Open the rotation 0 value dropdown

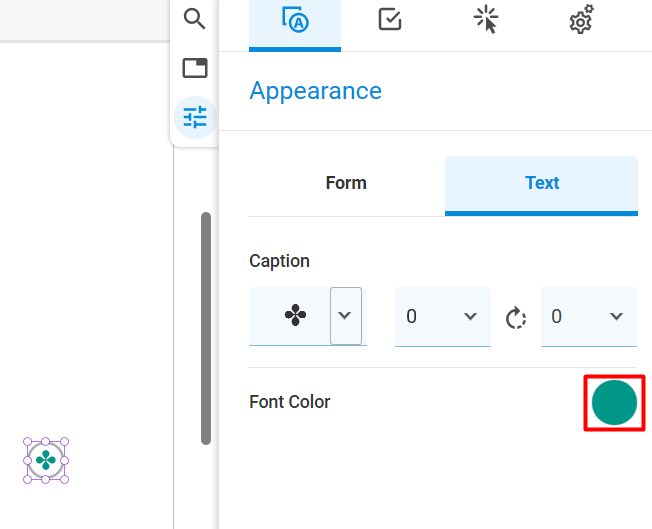pos(589,316)
